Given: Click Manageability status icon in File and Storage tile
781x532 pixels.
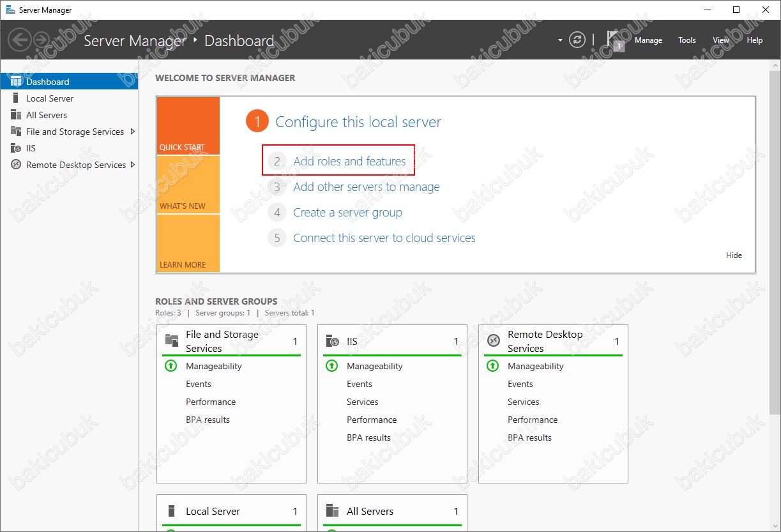Looking at the screenshot, I should (171, 366).
